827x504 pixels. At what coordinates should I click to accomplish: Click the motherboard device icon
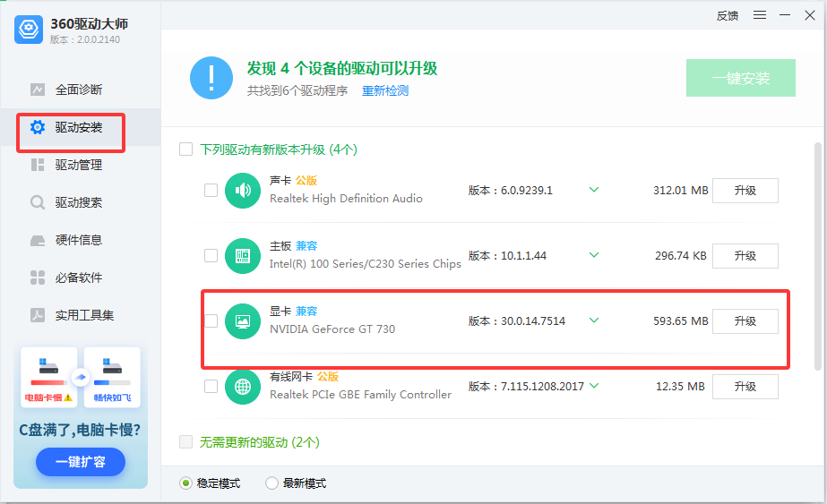click(x=242, y=256)
